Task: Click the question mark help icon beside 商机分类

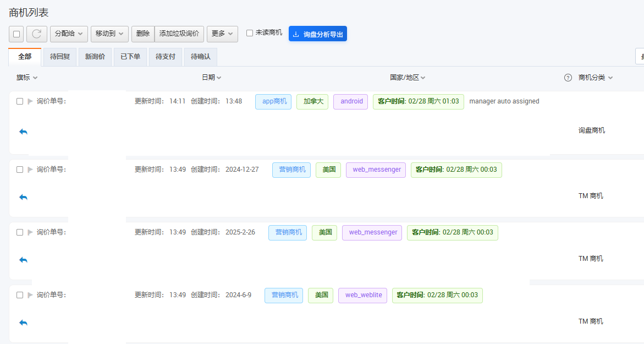Action: click(568, 78)
